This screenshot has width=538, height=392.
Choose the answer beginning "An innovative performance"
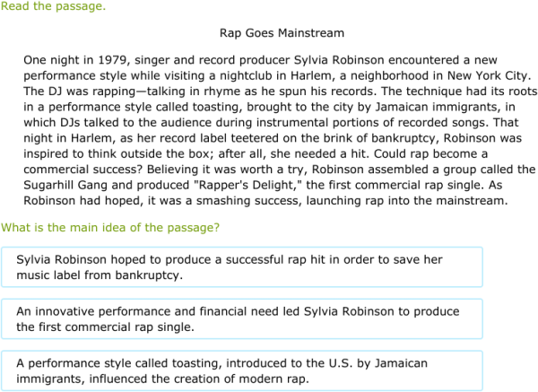(x=242, y=318)
